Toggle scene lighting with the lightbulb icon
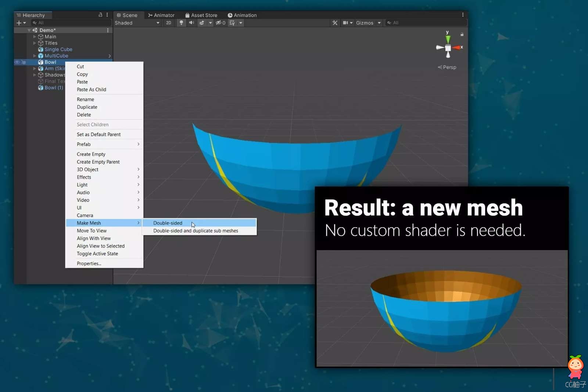Viewport: 588px width, 392px height. 181,23
